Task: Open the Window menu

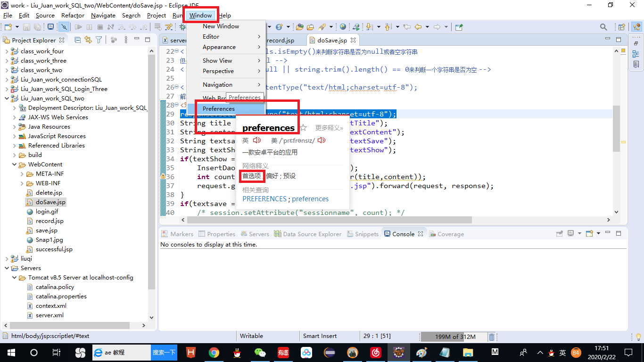Action: pyautogui.click(x=200, y=16)
